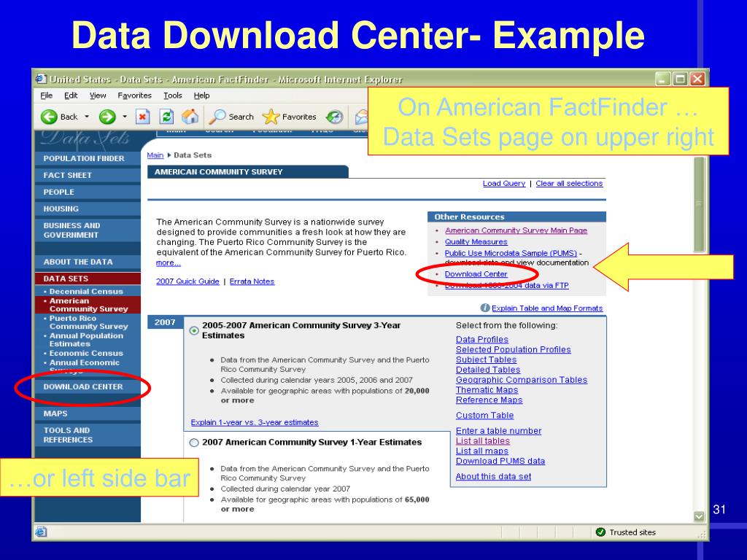Open Population Finder in sidebar
The image size is (747, 560).
point(88,158)
